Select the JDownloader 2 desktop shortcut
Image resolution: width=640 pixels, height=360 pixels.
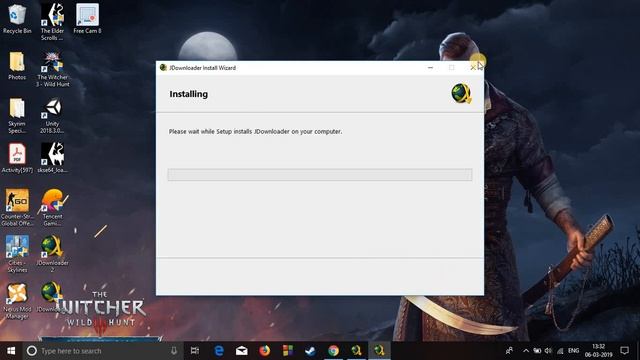[x=52, y=253]
